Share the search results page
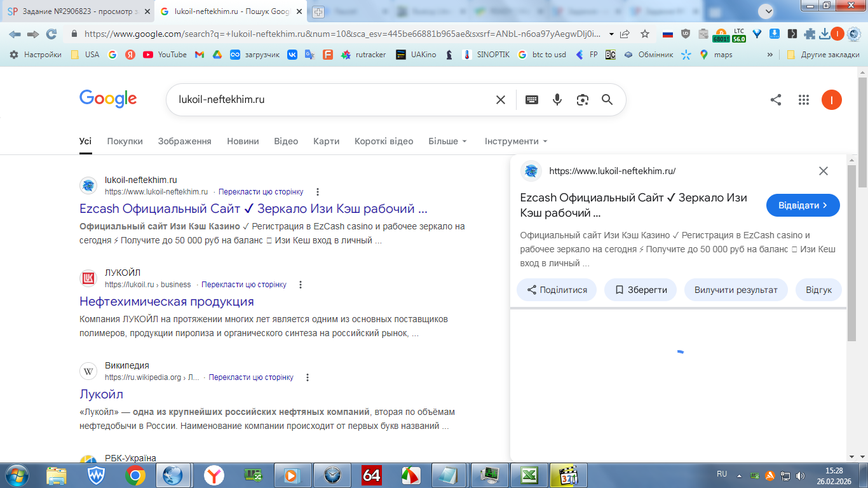This screenshot has height=488, width=868. tap(776, 100)
